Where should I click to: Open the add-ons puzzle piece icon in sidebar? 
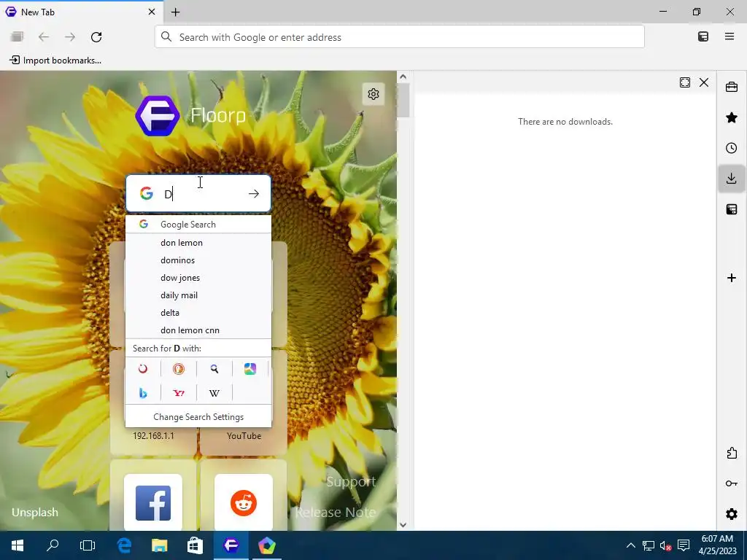(731, 453)
